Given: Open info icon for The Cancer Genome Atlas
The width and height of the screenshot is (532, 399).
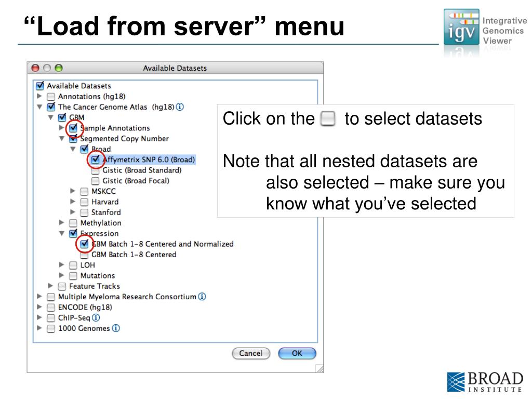Looking at the screenshot, I should tap(180, 107).
